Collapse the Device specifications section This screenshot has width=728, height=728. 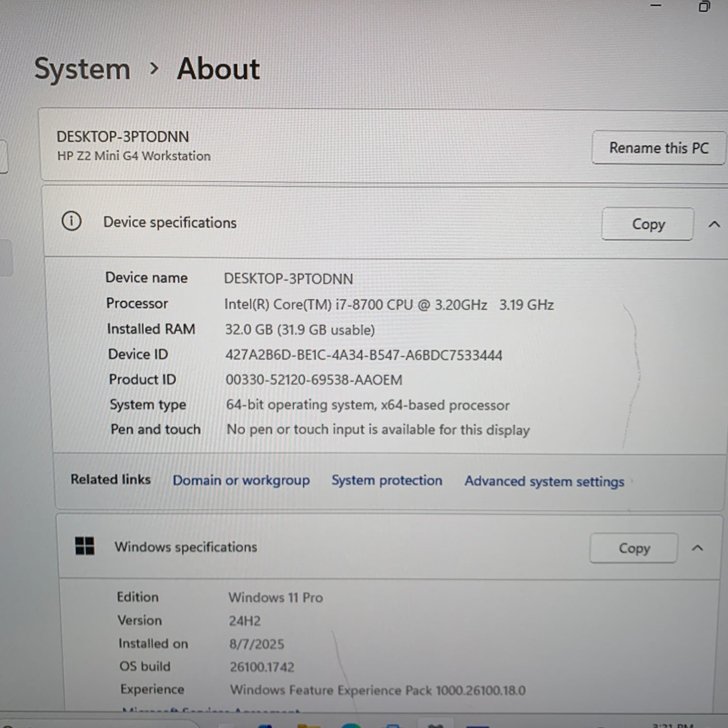pos(714,224)
